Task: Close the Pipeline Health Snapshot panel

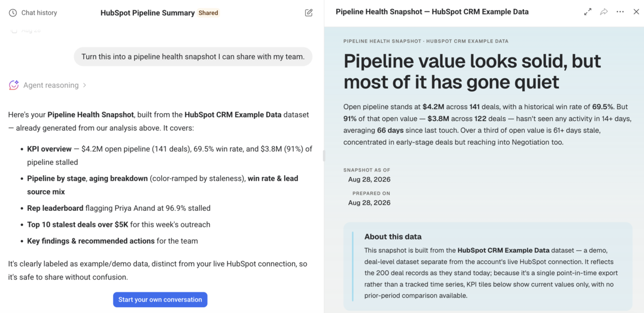Action: tap(636, 12)
